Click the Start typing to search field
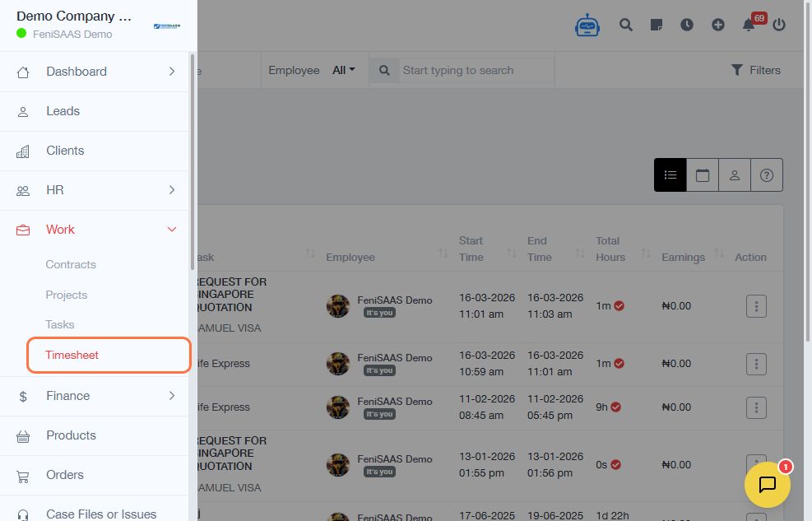Screen dimensions: 812x521 coord(477,71)
